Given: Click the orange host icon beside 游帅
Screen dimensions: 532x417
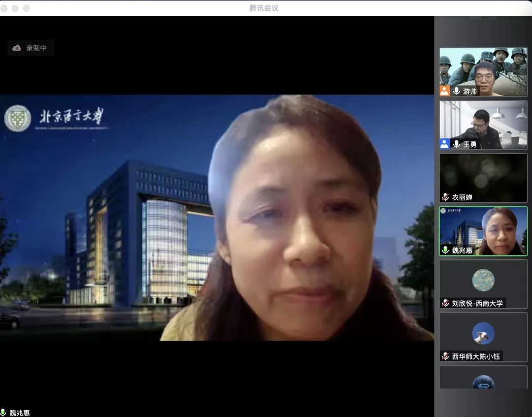Looking at the screenshot, I should pos(444,91).
